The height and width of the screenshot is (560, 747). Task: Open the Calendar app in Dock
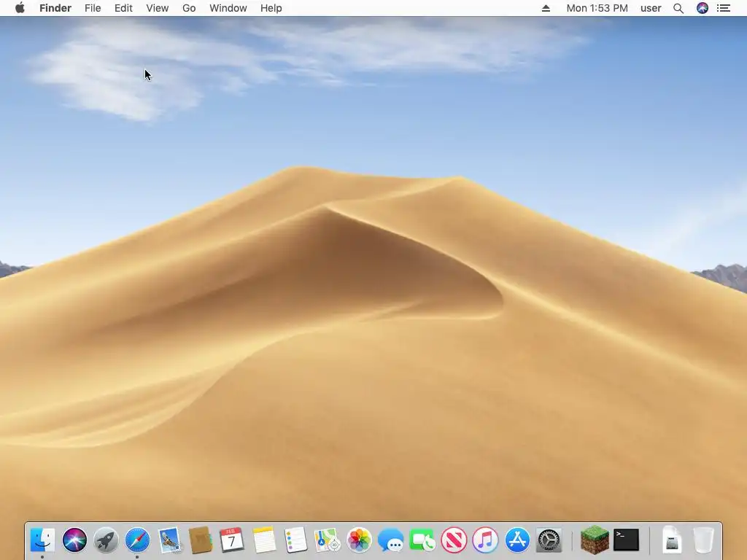pyautogui.click(x=232, y=540)
